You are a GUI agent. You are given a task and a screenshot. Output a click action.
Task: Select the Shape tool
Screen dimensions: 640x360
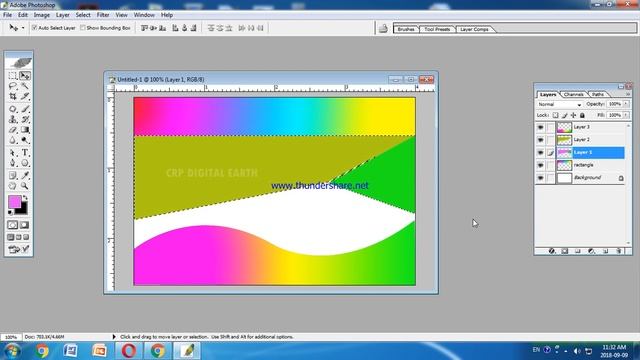click(x=25, y=163)
